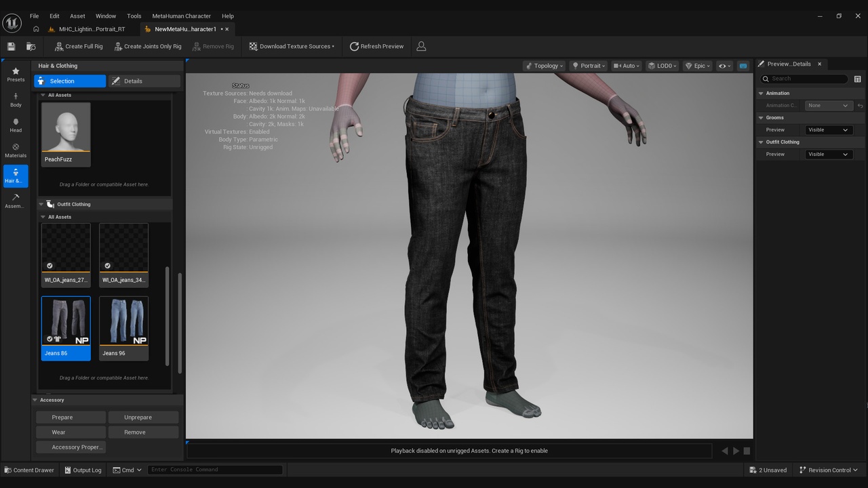868x488 pixels.
Task: Open the Window menu
Action: pos(106,16)
